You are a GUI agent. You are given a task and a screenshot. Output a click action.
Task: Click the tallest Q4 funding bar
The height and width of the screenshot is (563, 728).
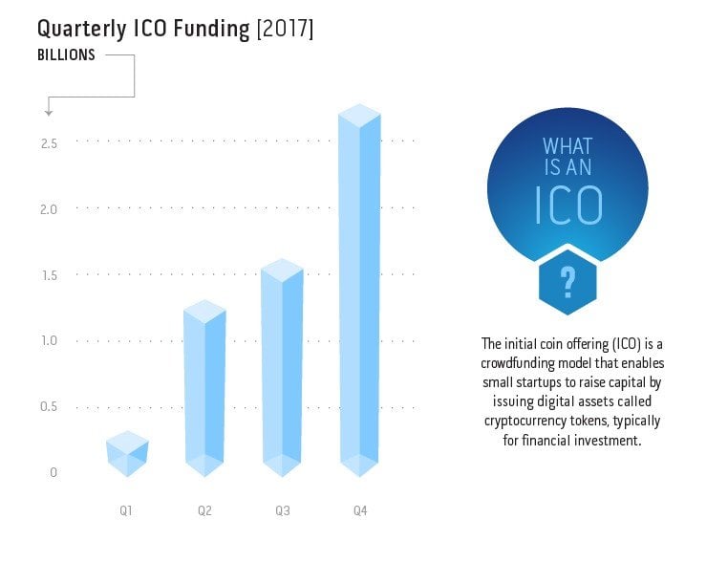click(x=360, y=287)
